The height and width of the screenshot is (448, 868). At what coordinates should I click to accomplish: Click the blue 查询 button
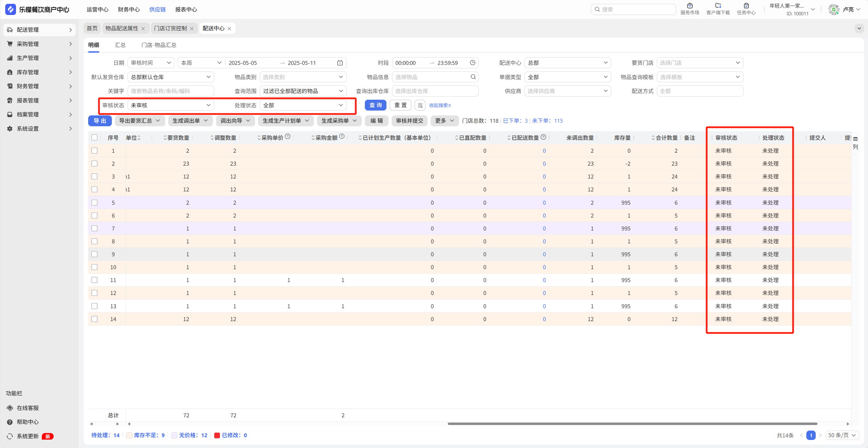pyautogui.click(x=375, y=105)
